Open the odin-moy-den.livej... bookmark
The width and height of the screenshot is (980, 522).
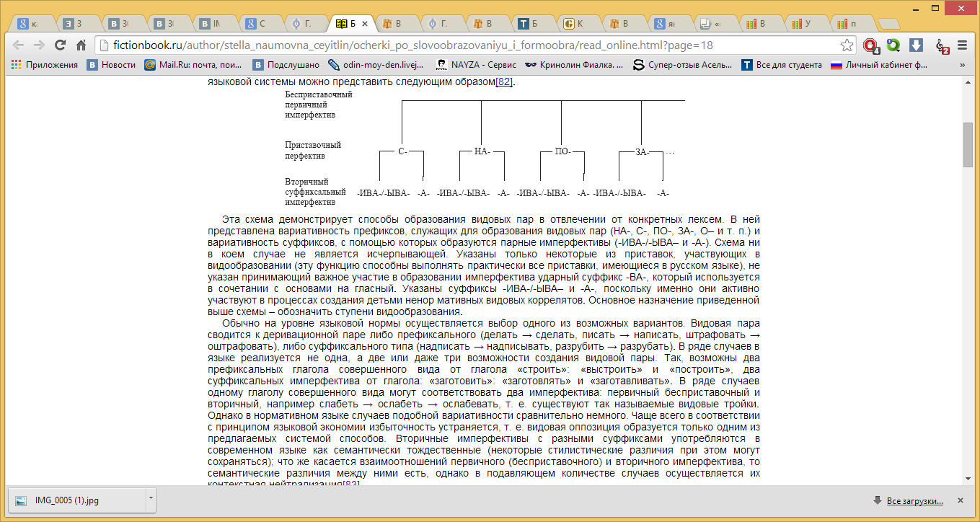(376, 65)
